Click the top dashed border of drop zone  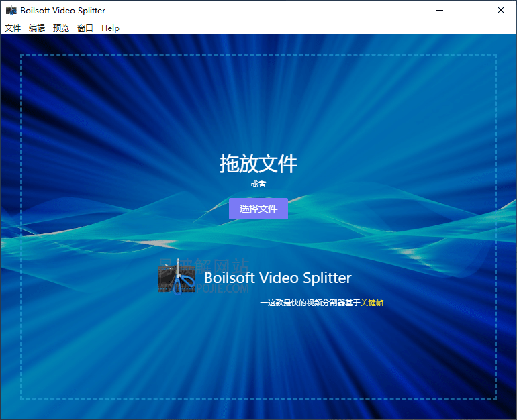click(258, 55)
